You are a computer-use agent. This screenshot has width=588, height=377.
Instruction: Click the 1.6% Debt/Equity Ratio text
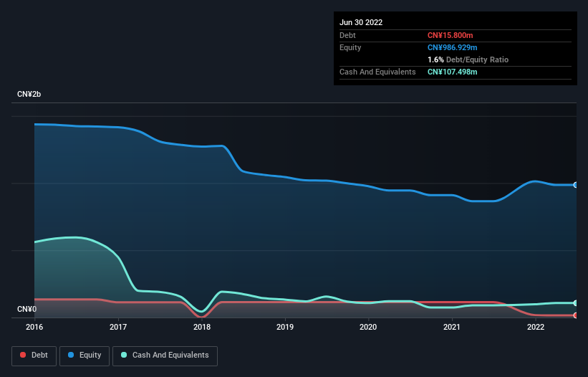[468, 59]
